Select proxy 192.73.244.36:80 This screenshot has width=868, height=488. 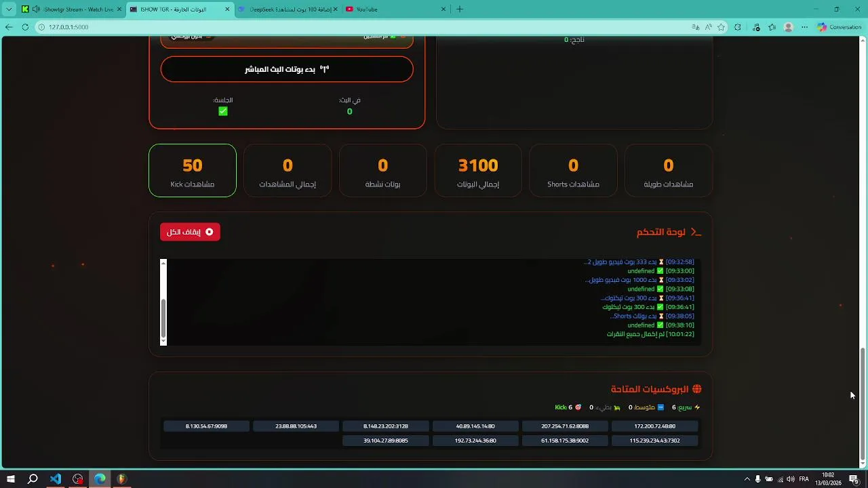(x=475, y=441)
